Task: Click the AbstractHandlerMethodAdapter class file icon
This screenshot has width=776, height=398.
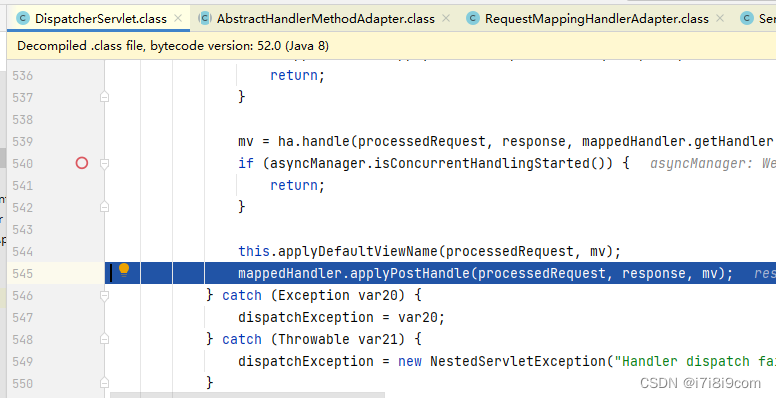Action: click(x=205, y=19)
